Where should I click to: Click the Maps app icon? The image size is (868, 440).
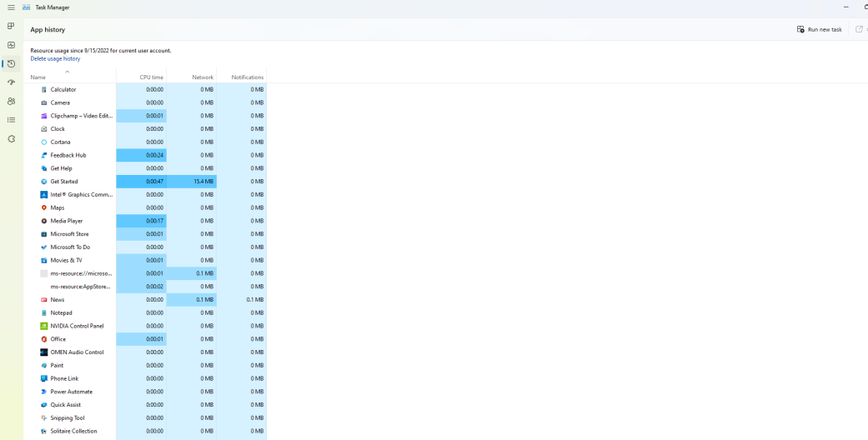44,208
